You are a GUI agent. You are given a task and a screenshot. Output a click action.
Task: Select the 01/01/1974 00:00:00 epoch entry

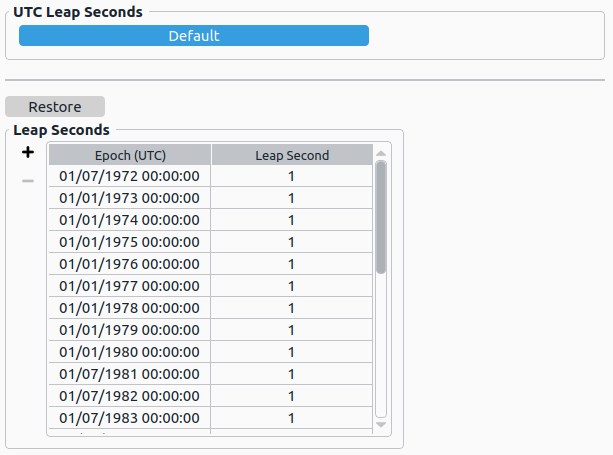130,220
